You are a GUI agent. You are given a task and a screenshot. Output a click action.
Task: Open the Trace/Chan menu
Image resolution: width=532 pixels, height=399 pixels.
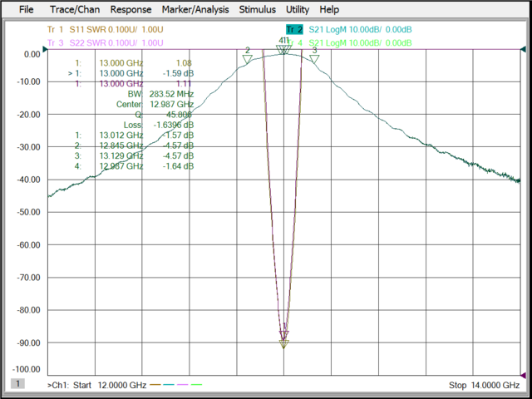point(75,9)
